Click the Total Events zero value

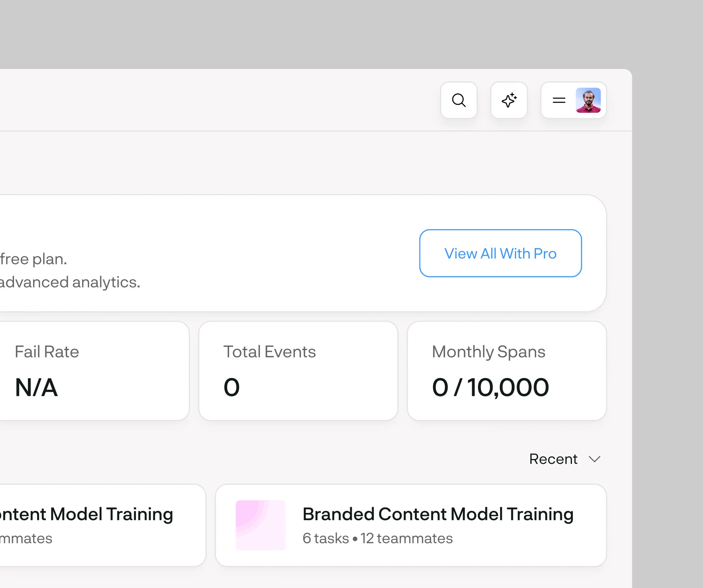[x=231, y=387]
